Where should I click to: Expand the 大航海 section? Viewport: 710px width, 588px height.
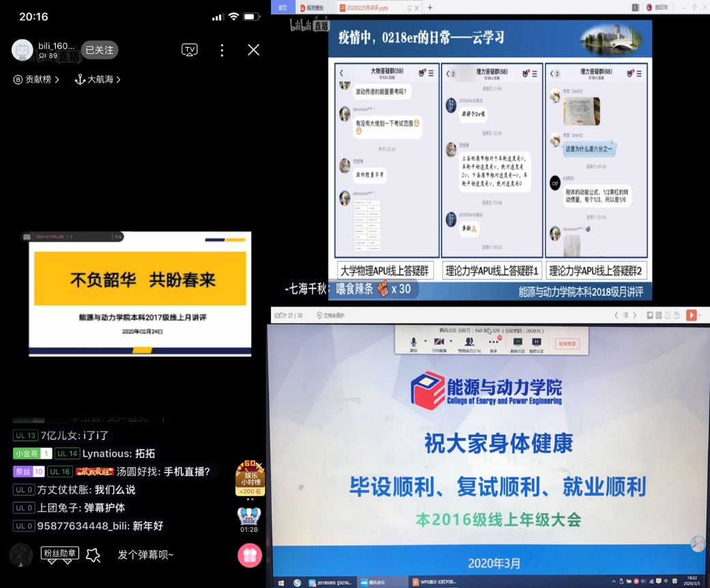point(98,80)
